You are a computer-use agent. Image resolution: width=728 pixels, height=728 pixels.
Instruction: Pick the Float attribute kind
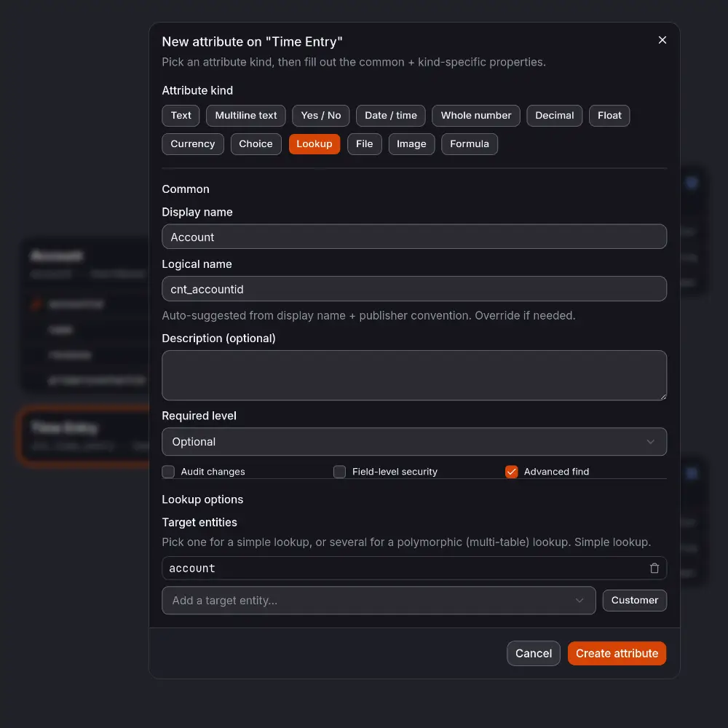pyautogui.click(x=609, y=116)
